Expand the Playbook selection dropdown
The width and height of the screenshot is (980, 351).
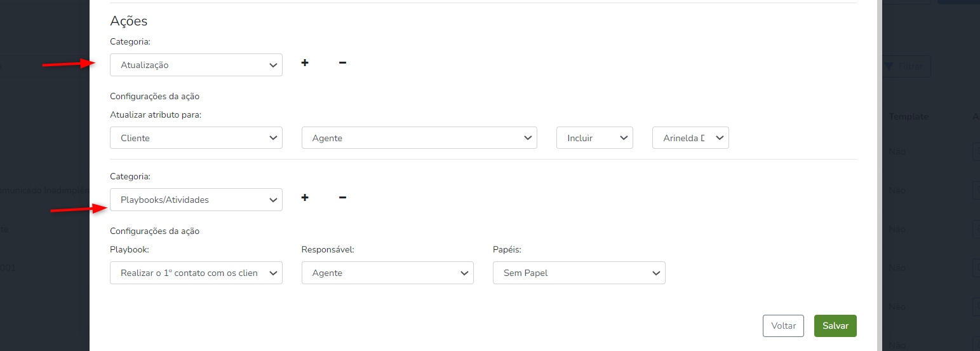pos(196,273)
